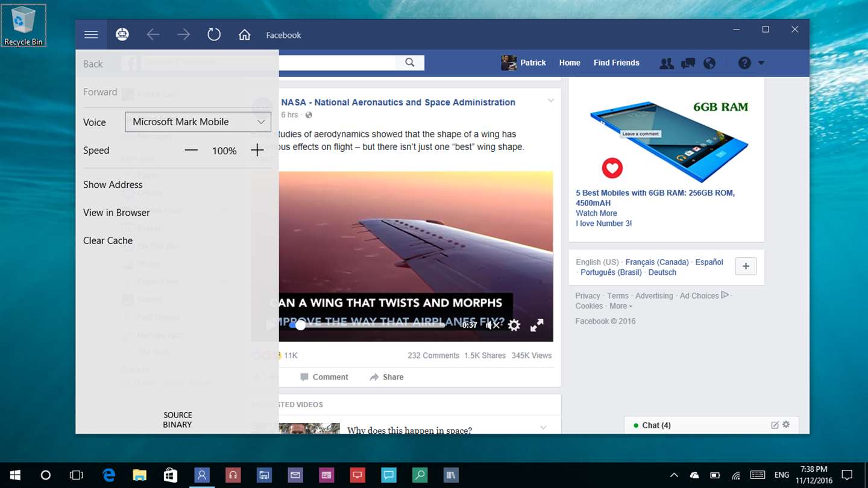Open the friend requests icon
The width and height of the screenshot is (868, 488).
tap(666, 63)
